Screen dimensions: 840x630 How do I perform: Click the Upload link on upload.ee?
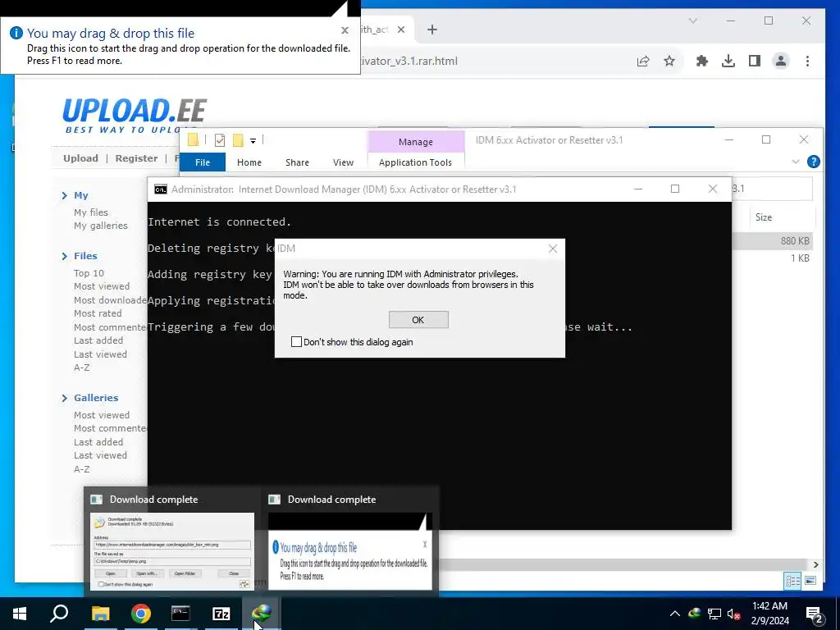click(x=80, y=158)
